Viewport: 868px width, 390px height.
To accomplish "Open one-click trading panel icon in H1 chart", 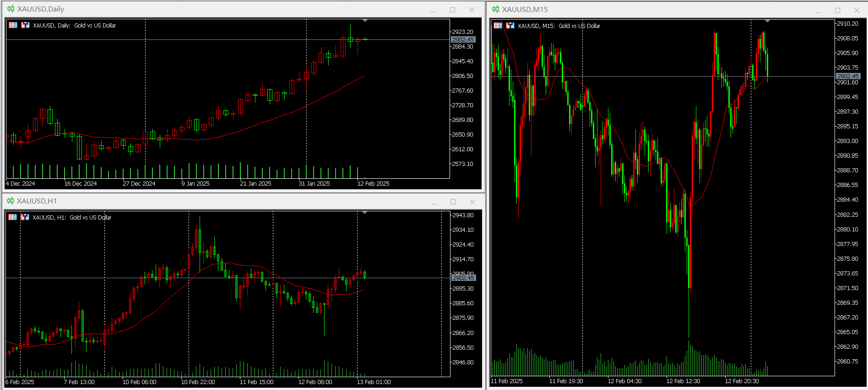I will coord(13,217).
